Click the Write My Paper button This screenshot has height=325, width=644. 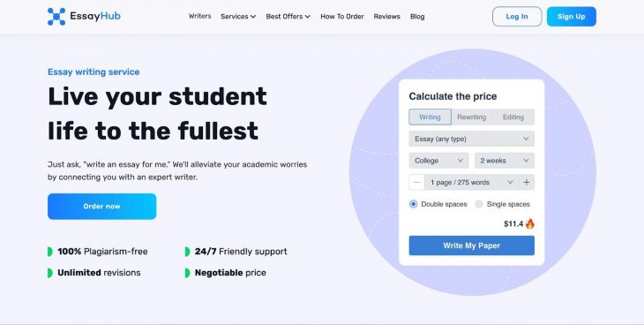coord(471,246)
